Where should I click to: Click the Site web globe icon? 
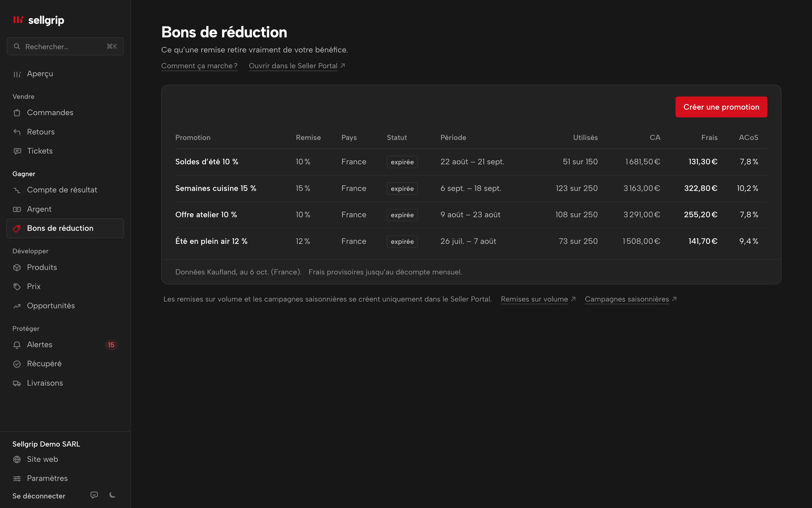point(17,459)
